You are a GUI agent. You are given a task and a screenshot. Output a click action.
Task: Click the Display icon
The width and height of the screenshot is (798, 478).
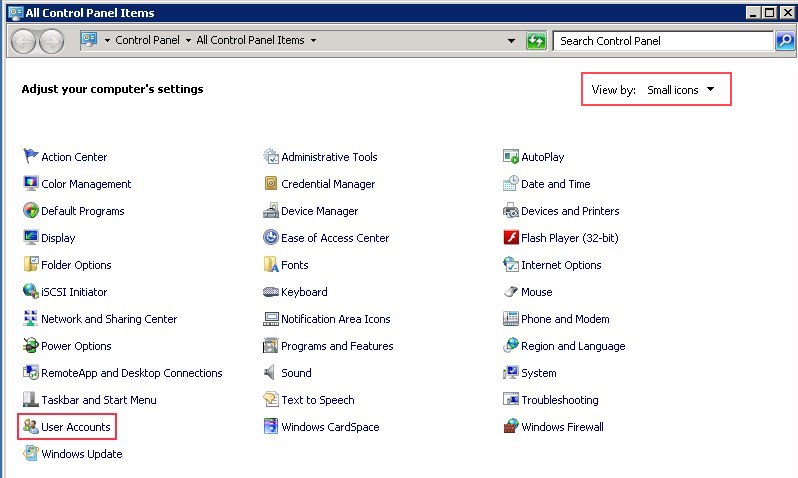[x=31, y=237]
